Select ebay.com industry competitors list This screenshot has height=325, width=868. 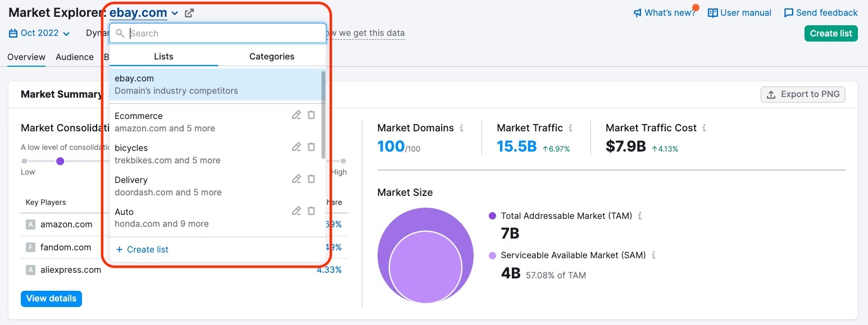tap(215, 84)
